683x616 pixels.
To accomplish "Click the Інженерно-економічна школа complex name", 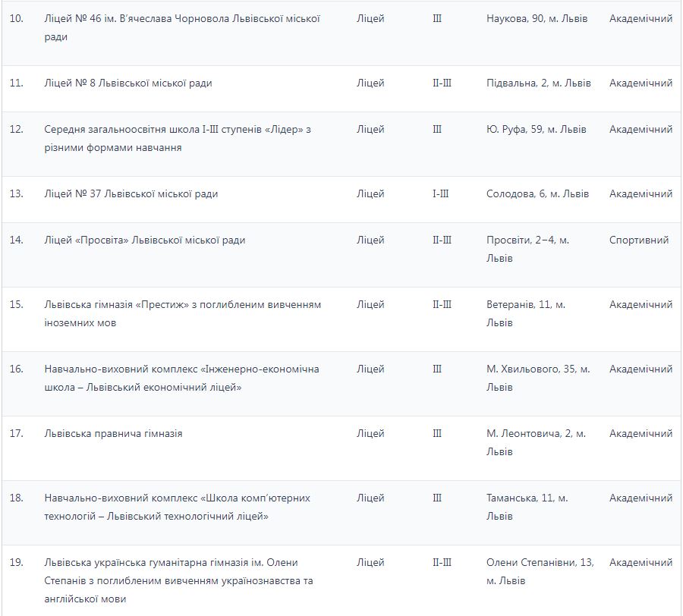I will (x=182, y=378).
